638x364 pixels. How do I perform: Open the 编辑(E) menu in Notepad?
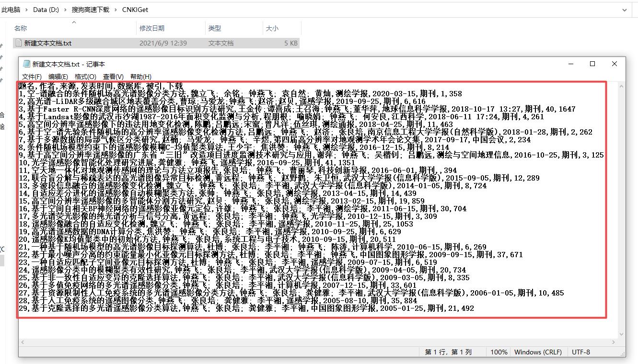[58, 77]
